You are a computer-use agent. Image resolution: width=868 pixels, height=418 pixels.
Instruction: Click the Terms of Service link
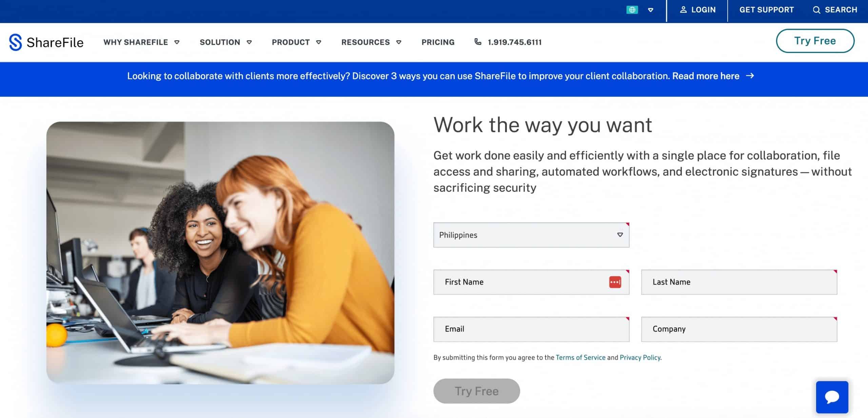tap(580, 357)
